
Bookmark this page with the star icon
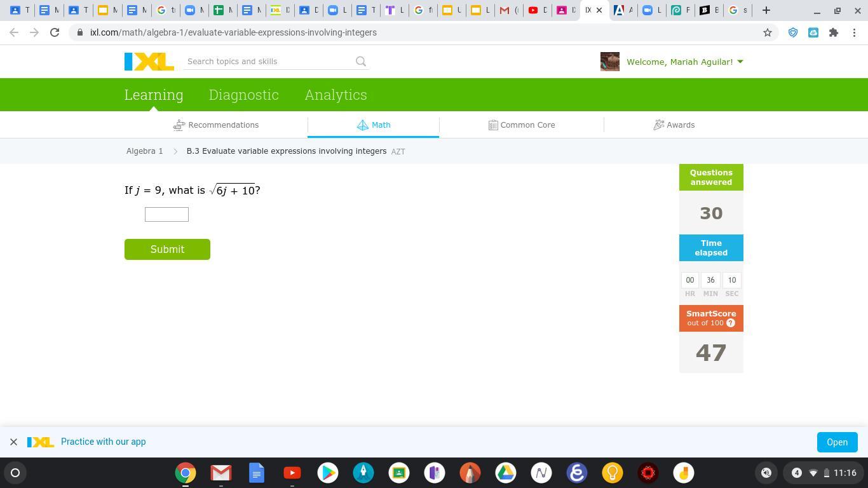[768, 32]
